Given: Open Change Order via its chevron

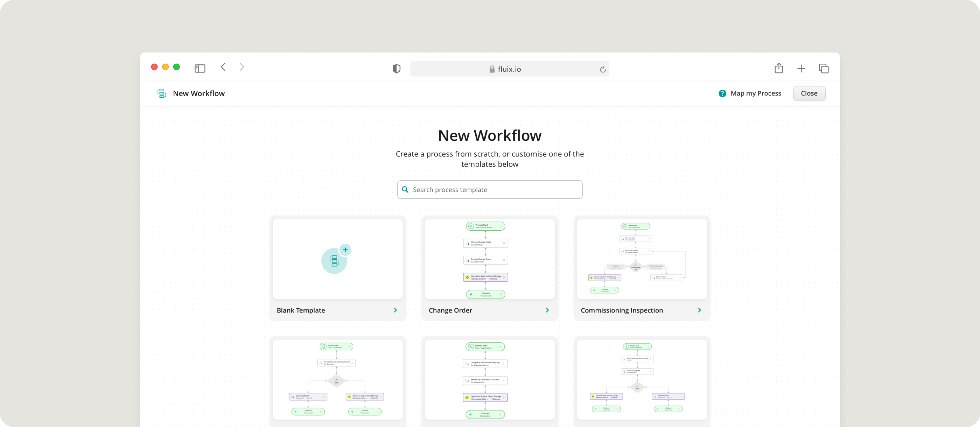Looking at the screenshot, I should [547, 310].
